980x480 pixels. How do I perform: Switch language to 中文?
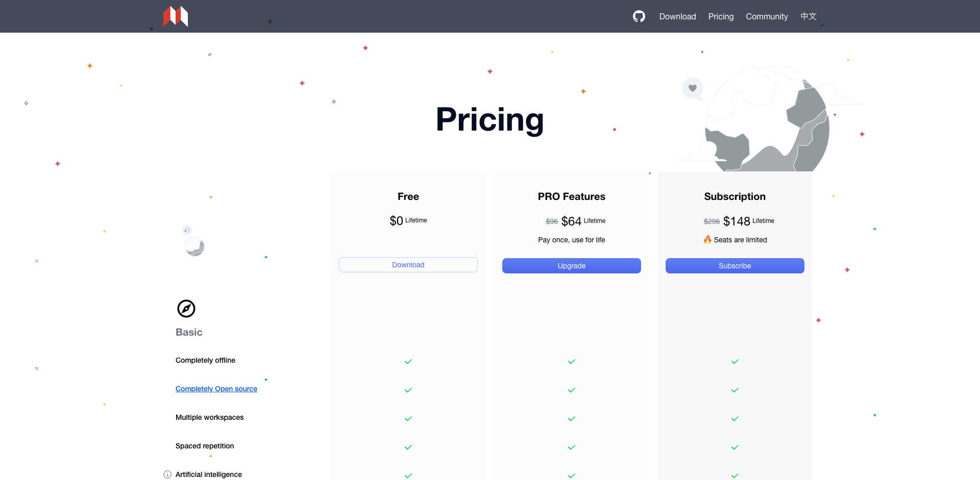[808, 16]
